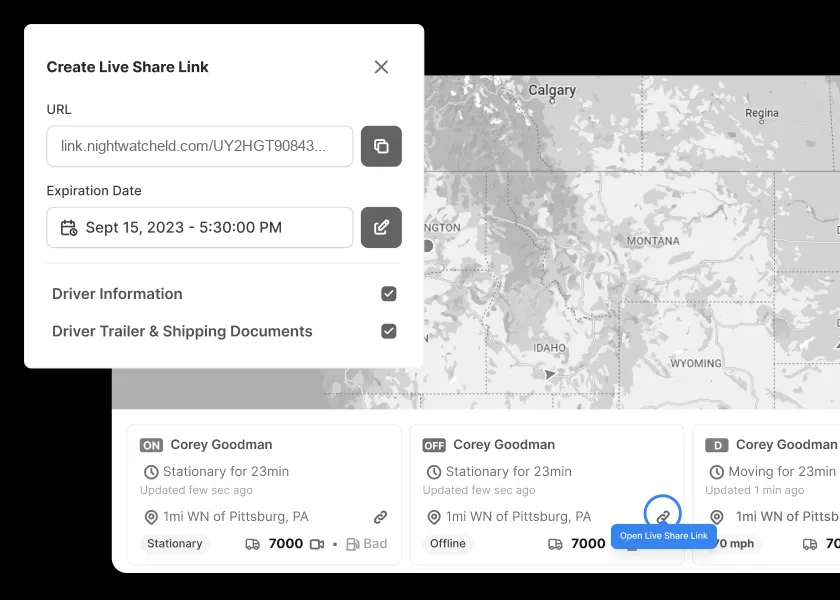Uncheck the Driver Information checkbox

pyautogui.click(x=388, y=294)
